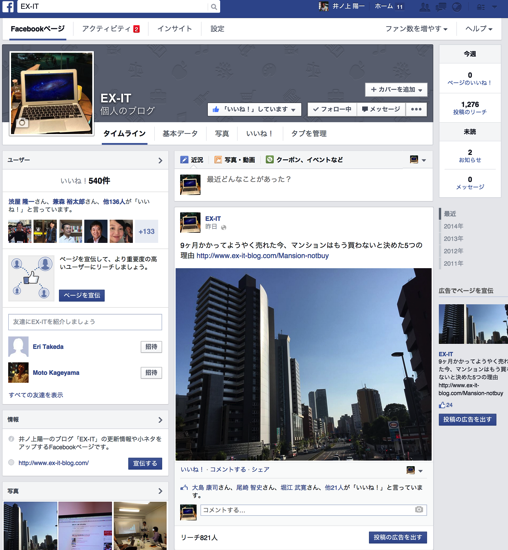
Task: Click the camera icon in the comment box
Action: [x=419, y=509]
